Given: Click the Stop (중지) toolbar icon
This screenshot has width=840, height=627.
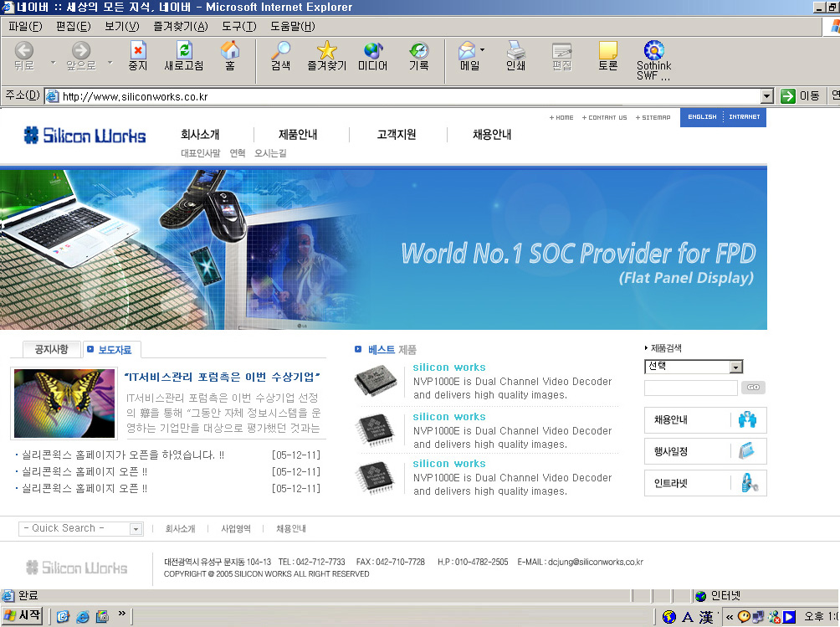Looking at the screenshot, I should tap(137, 55).
